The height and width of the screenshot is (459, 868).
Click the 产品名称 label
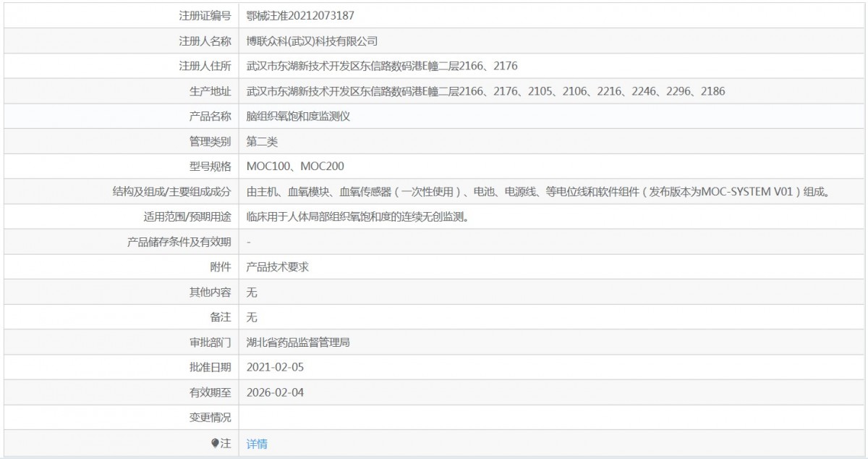[210, 116]
